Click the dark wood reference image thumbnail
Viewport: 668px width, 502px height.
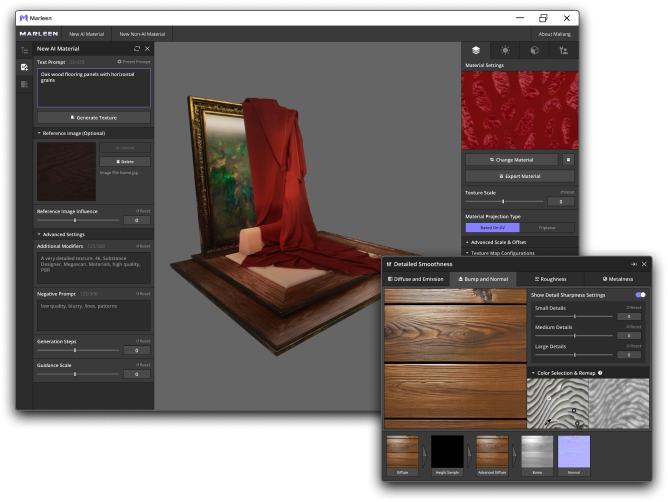66,171
